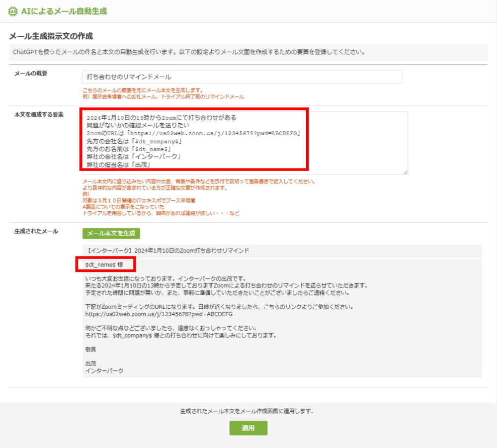The width and height of the screenshot is (497, 448).
Task: Click the 本文を構成する要素 row label
Action: (x=39, y=115)
